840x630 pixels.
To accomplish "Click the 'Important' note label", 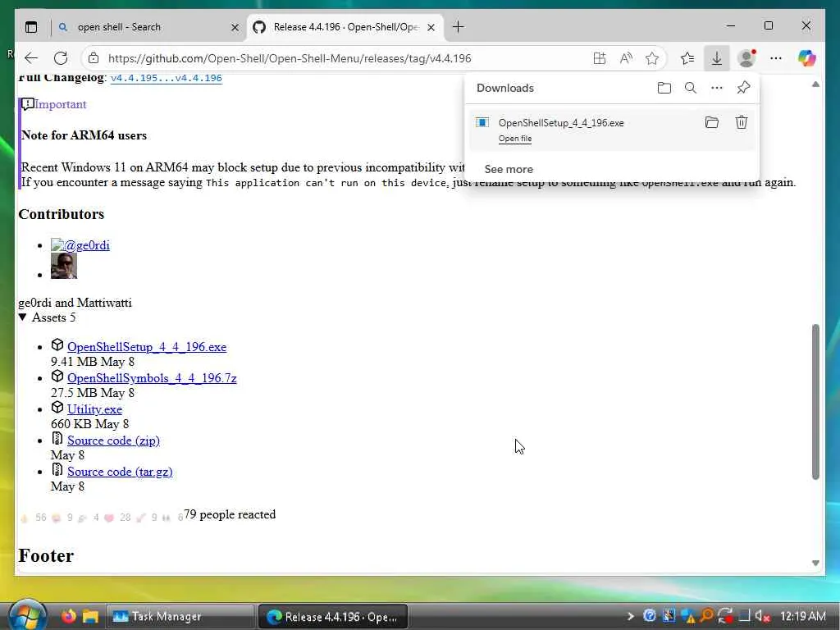I will (x=61, y=104).
